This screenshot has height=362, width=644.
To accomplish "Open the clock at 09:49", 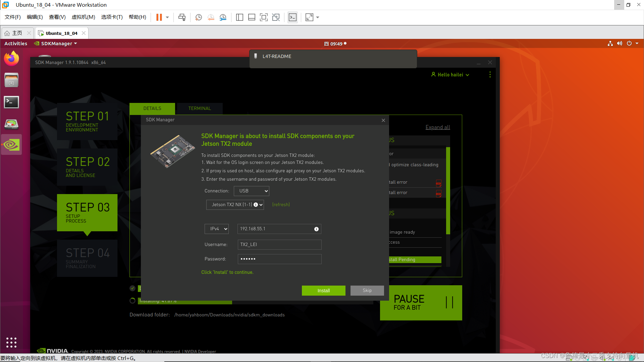I will tap(335, 44).
